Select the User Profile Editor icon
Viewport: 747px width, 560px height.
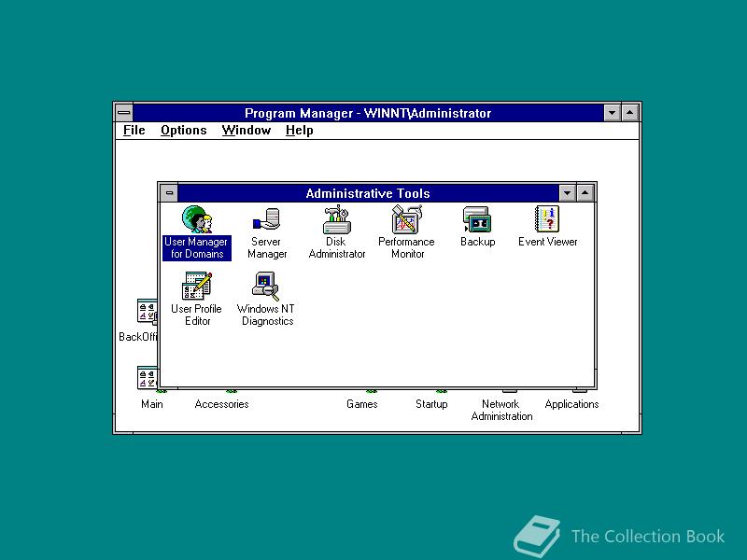pos(197,286)
